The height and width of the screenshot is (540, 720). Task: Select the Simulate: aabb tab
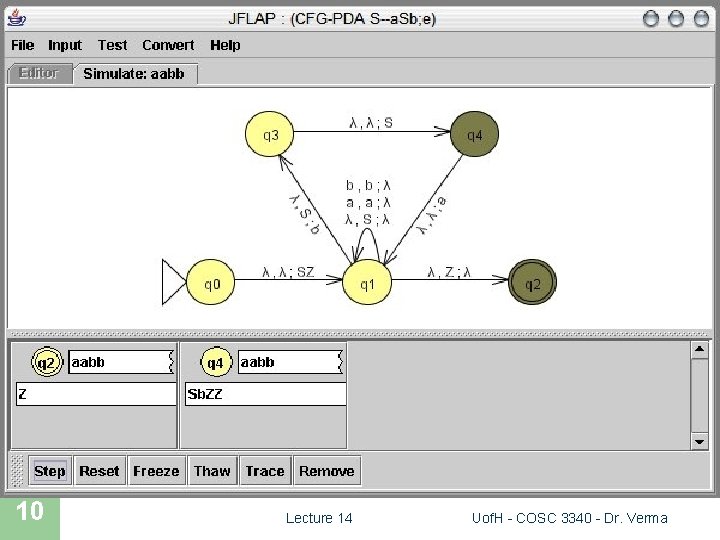(134, 73)
